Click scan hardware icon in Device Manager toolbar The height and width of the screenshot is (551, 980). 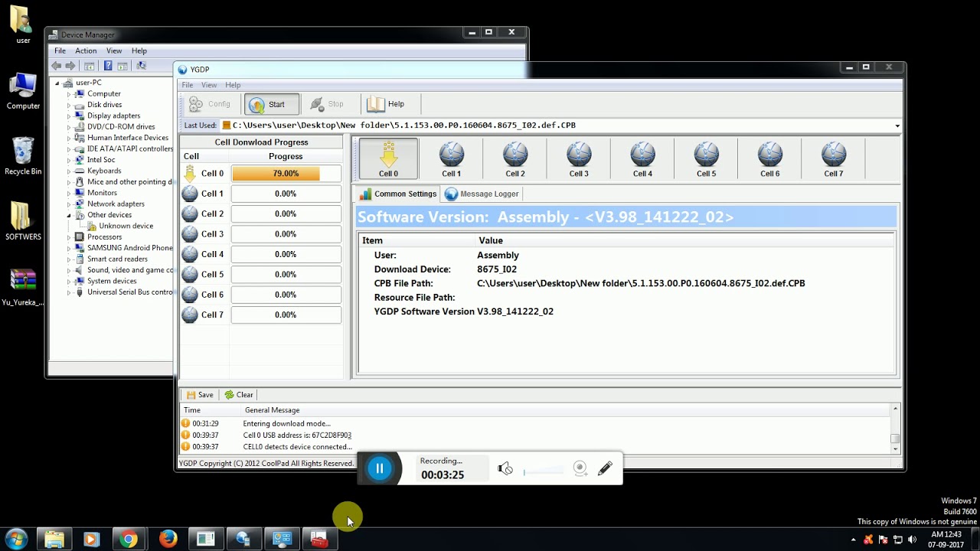pyautogui.click(x=141, y=66)
